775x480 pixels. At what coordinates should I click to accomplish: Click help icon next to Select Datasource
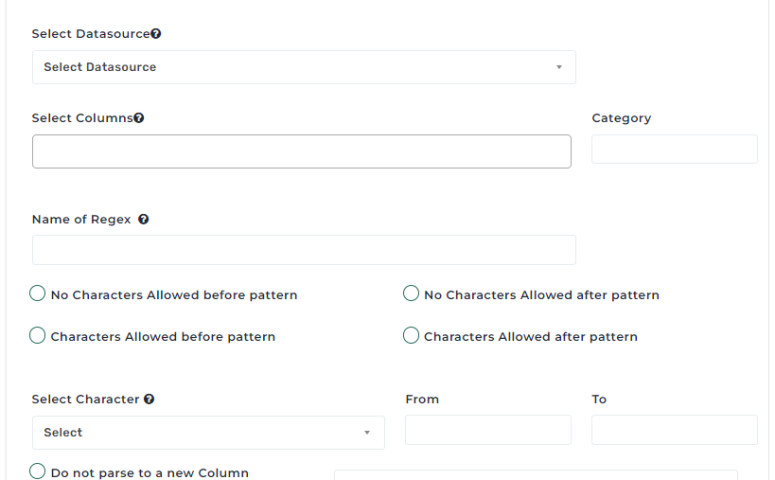point(156,34)
